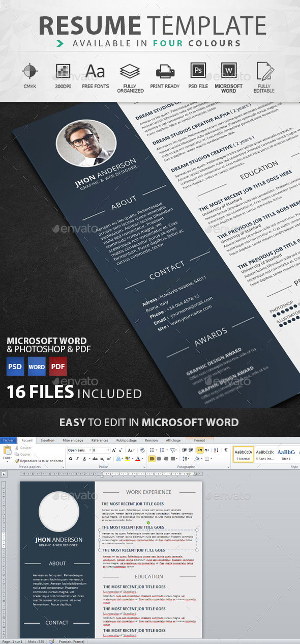Click the paragraph shading paint bucket
The width and height of the screenshot is (300, 644).
pyautogui.click(x=197, y=459)
